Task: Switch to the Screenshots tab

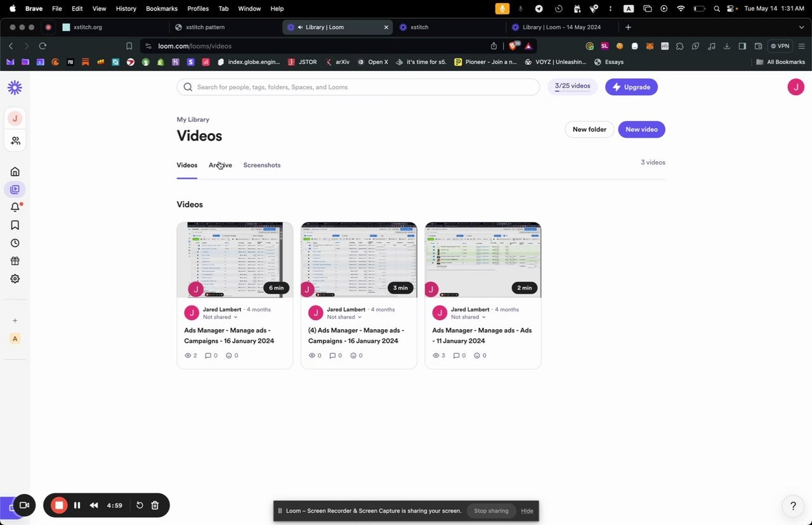Action: tap(262, 165)
